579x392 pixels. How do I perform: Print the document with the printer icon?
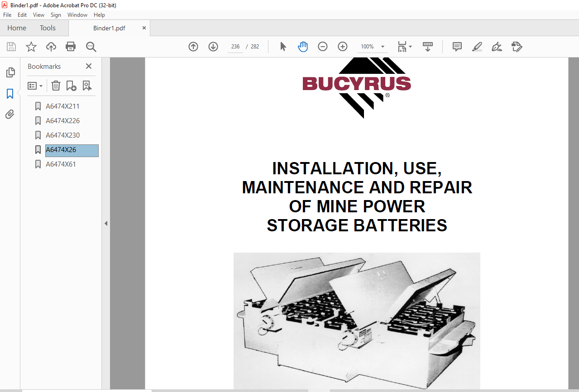point(71,47)
